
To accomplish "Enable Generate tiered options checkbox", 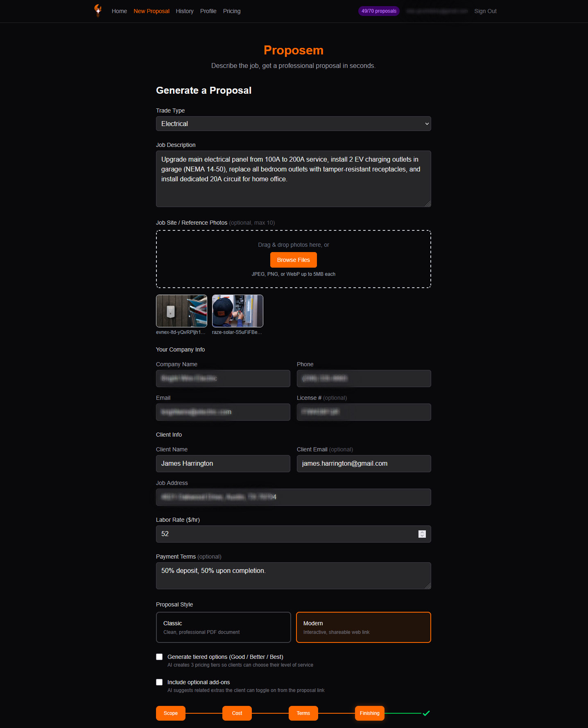I will pos(159,657).
